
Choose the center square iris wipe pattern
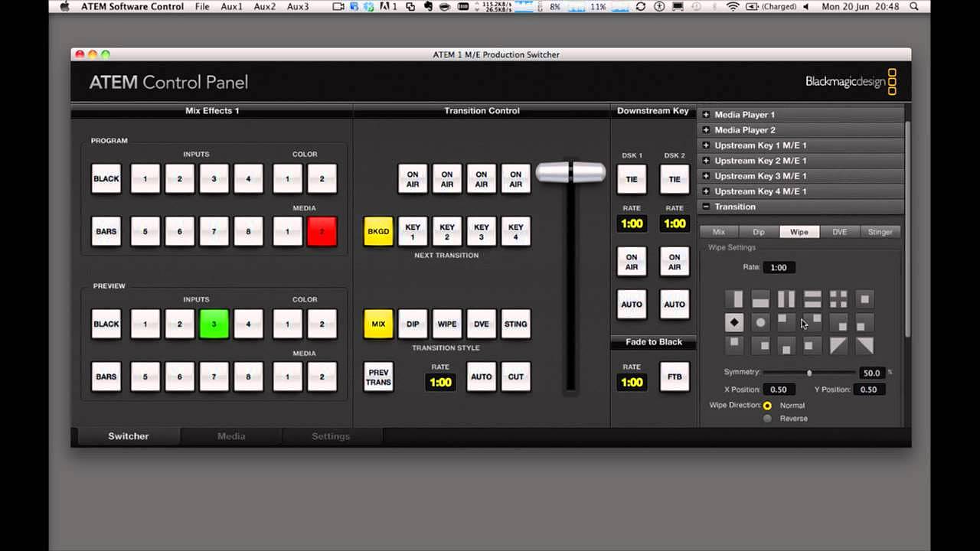click(864, 299)
